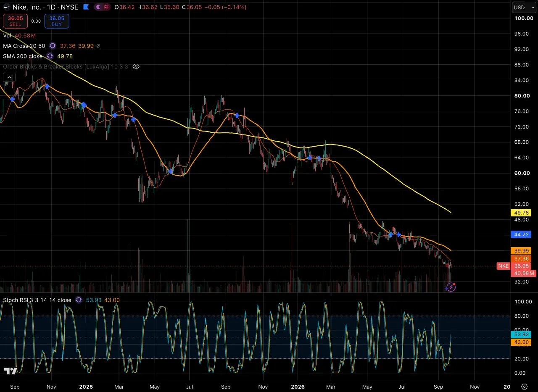Collapse the indicator legend with the chevron
Image resolution: width=538 pixels, height=392 pixels.
pos(9,77)
